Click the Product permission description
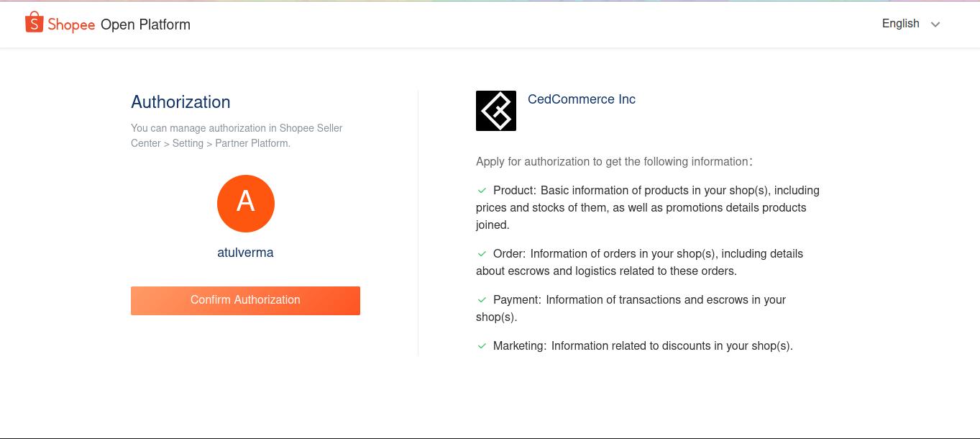This screenshot has width=980, height=439. click(x=648, y=208)
